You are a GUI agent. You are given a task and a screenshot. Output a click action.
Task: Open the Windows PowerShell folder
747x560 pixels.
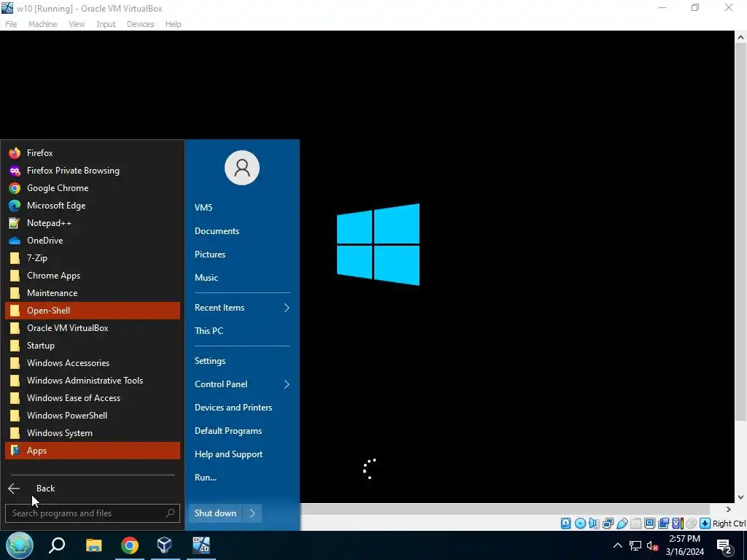pos(93,415)
